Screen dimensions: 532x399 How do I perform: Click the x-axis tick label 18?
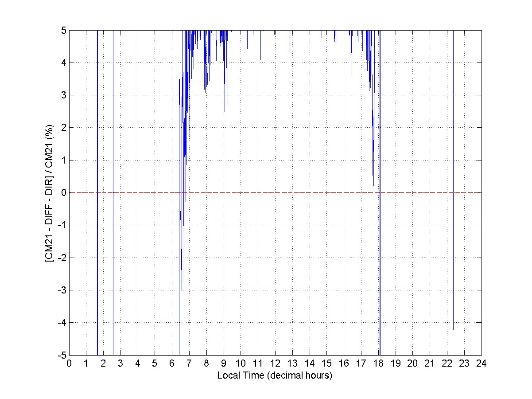coord(378,363)
